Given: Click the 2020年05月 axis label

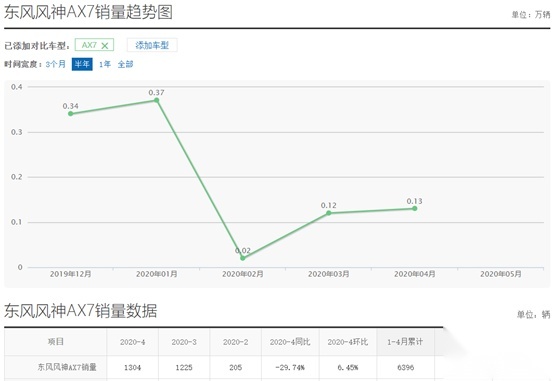Looking at the screenshot, I should click(x=501, y=274).
